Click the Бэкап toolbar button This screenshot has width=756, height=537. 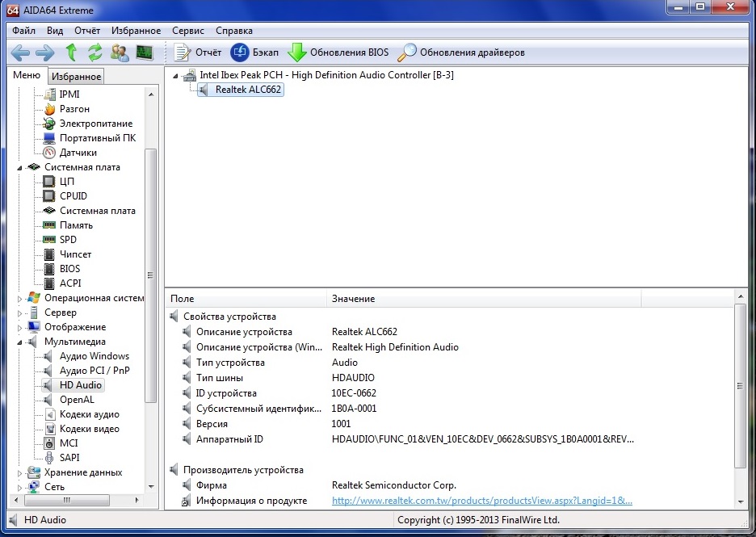(255, 52)
